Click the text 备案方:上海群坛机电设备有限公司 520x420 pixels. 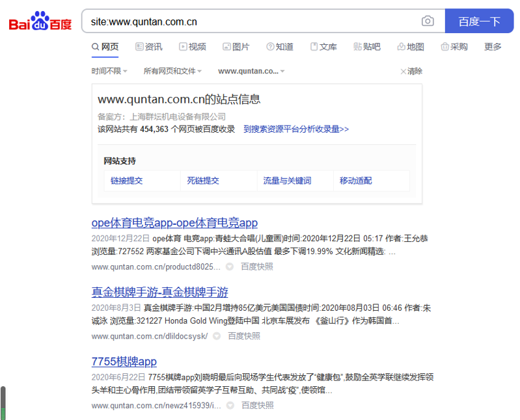161,116
